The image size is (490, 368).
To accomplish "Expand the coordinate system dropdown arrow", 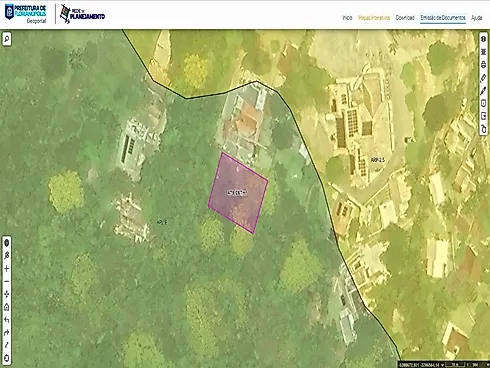I will (442, 365).
